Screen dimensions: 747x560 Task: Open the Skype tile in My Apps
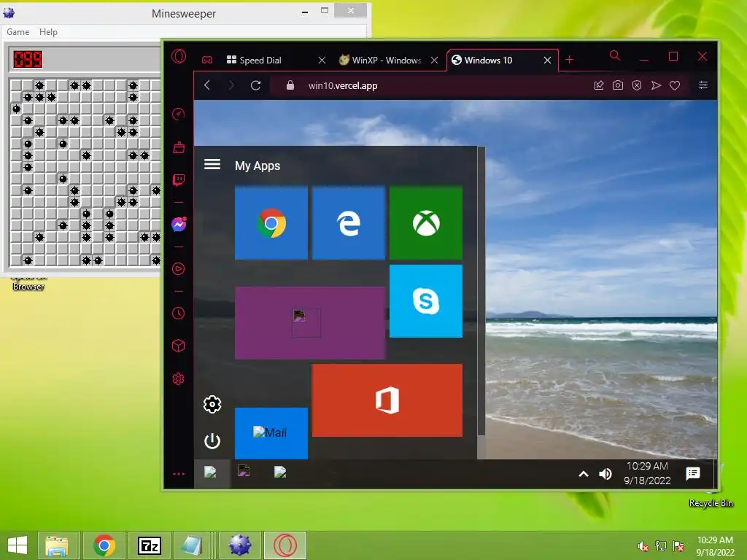(x=426, y=301)
